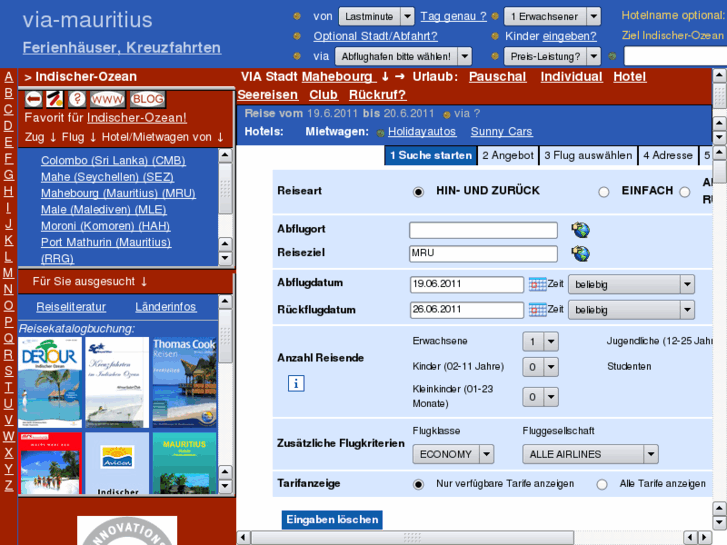Open the Lastminute dropdown
Viewport: 727px width, 545px height.
tap(376, 17)
